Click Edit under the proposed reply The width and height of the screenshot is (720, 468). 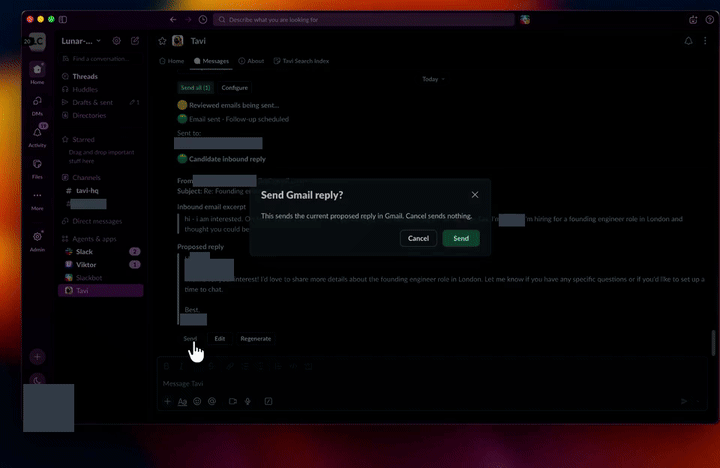(x=219, y=338)
